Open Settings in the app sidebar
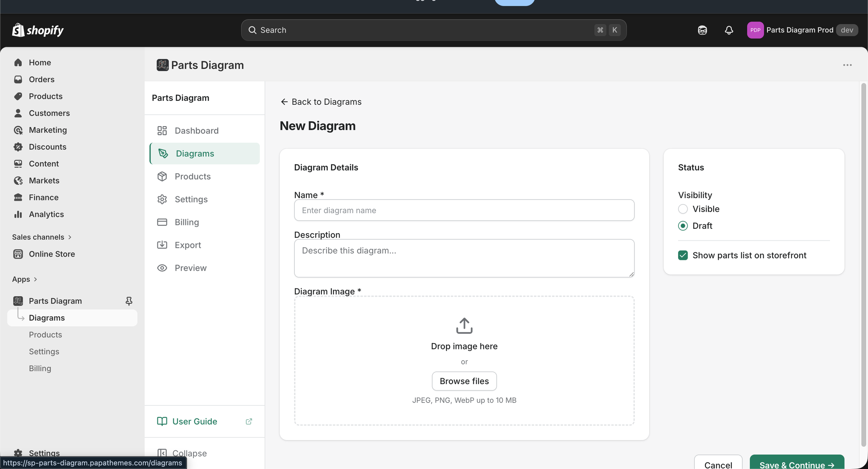Image resolution: width=868 pixels, height=469 pixels. (205, 199)
